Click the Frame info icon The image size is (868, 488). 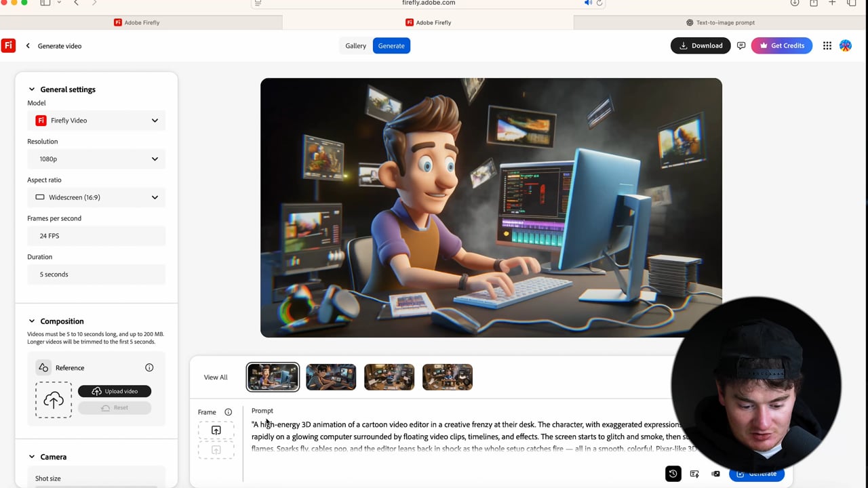tap(229, 412)
